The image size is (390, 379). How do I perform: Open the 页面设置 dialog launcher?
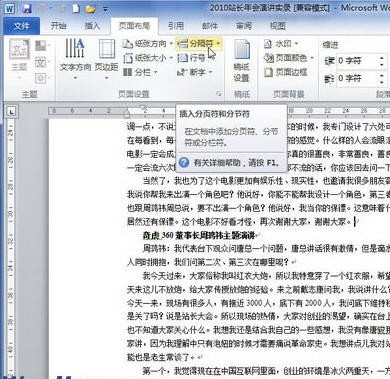(219, 94)
